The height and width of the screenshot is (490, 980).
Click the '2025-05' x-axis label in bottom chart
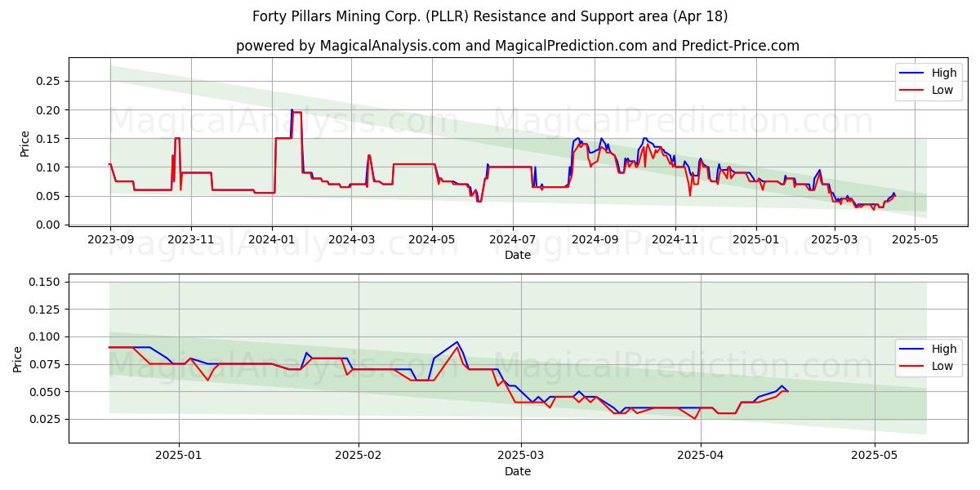pos(875,457)
